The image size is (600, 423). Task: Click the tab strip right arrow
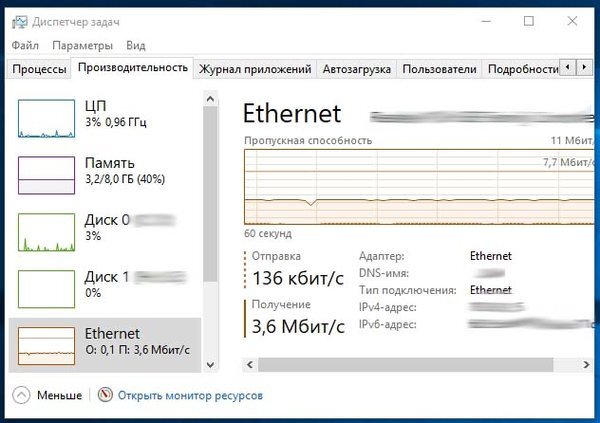(x=584, y=67)
